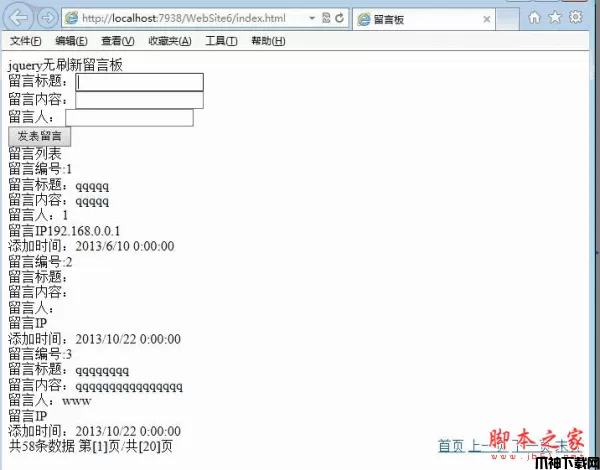Click 留言IP192.168.0.0.1 text
This screenshot has height=470, width=600.
tap(64, 231)
